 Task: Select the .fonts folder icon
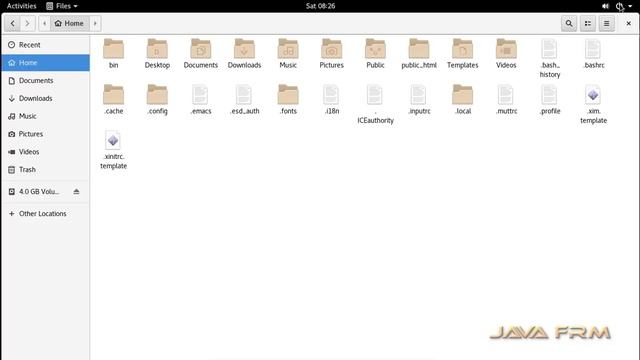[x=288, y=94]
